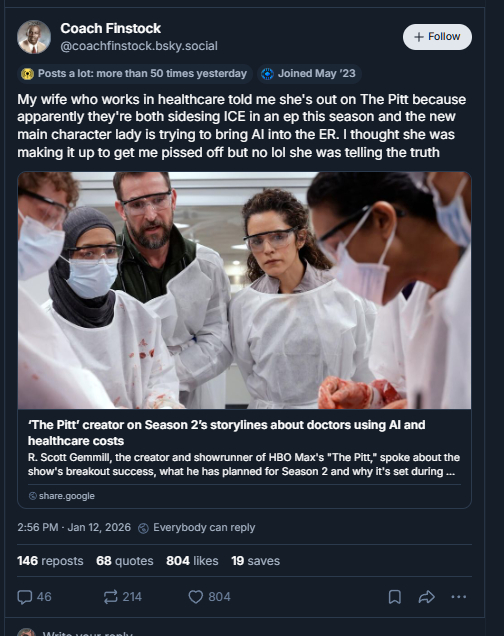Image resolution: width=504 pixels, height=636 pixels.
Task: Click the Joined May '23 badge
Action: tap(309, 74)
